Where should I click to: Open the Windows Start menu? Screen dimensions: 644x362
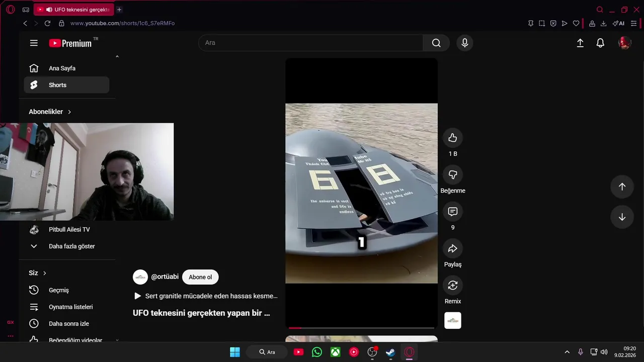coord(235,352)
